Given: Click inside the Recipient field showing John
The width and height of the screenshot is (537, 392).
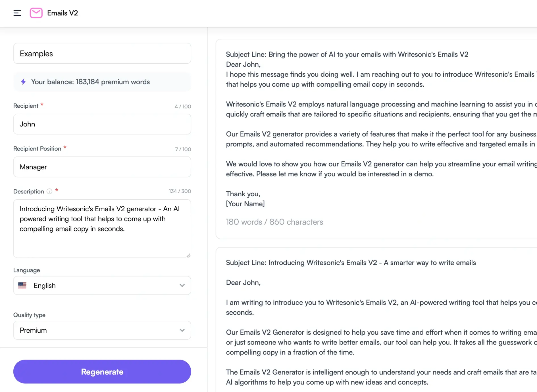Looking at the screenshot, I should (x=102, y=124).
